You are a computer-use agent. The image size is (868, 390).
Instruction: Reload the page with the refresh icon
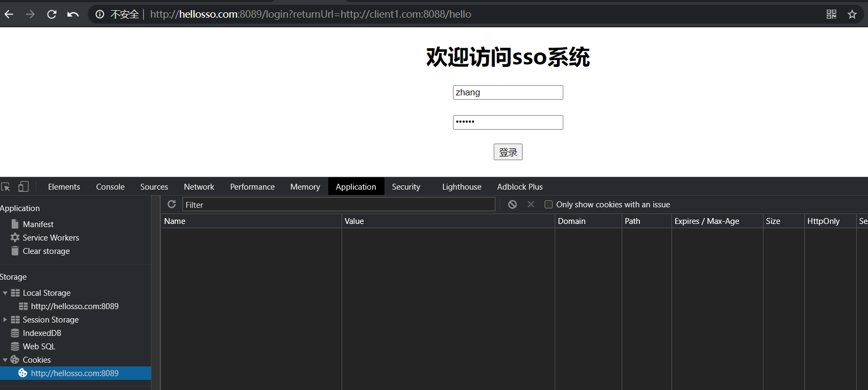[x=51, y=14]
